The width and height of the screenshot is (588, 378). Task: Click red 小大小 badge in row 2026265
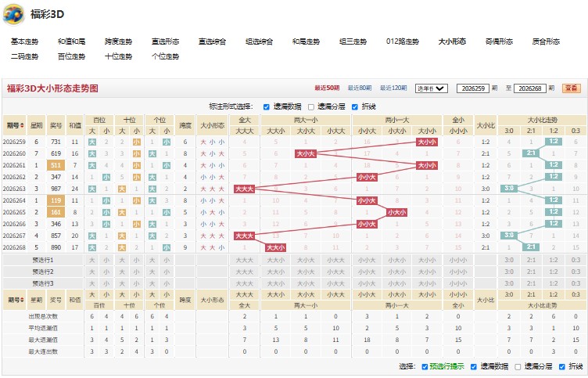click(x=396, y=212)
